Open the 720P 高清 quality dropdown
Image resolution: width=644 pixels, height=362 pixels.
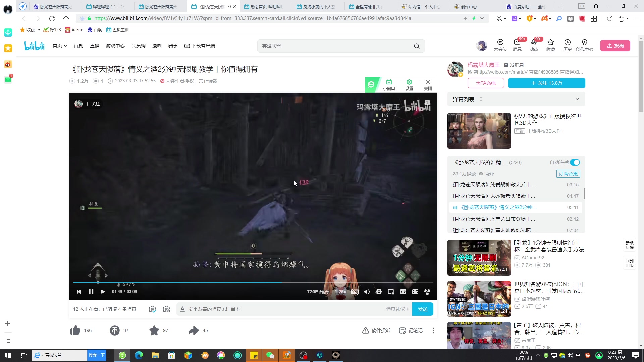pos(317,291)
